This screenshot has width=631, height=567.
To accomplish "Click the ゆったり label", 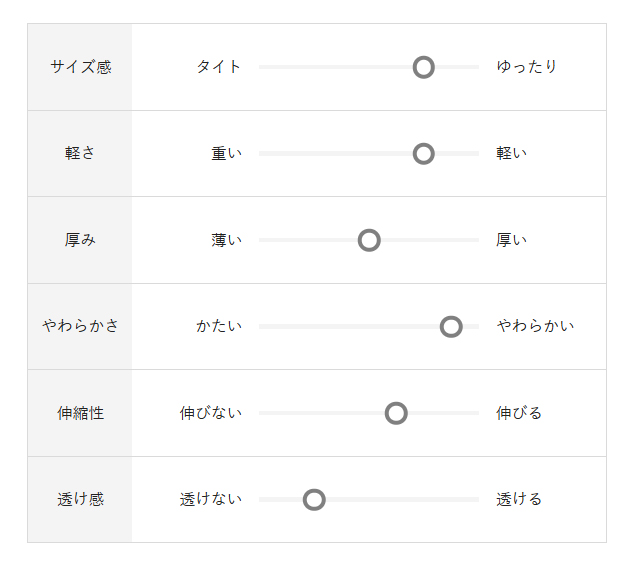I will pos(527,67).
